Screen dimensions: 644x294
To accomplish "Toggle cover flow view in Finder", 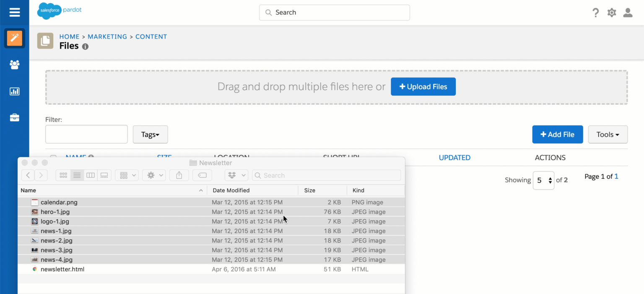I will click(104, 175).
